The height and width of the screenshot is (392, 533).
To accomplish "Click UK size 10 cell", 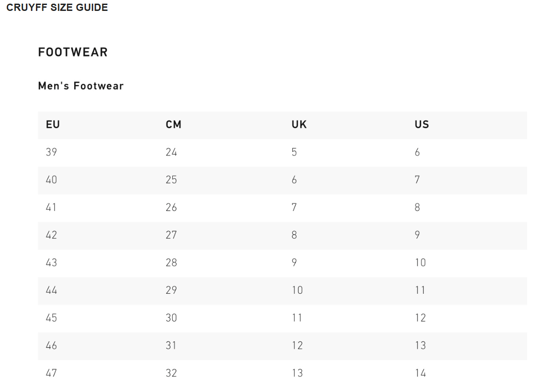I will tap(297, 291).
